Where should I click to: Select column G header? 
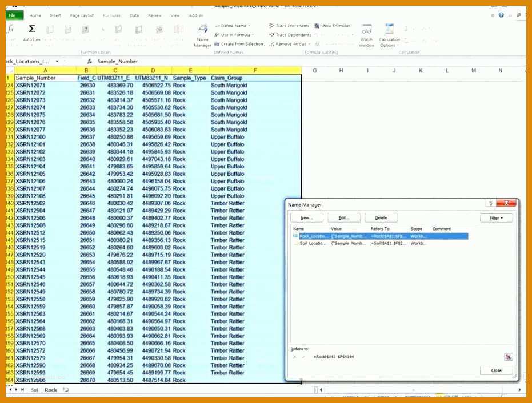314,71
